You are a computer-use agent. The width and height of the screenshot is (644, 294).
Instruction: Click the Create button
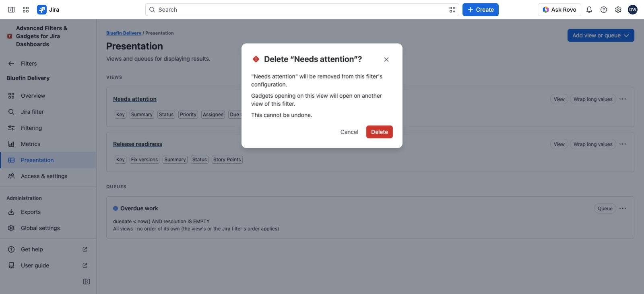click(x=481, y=10)
